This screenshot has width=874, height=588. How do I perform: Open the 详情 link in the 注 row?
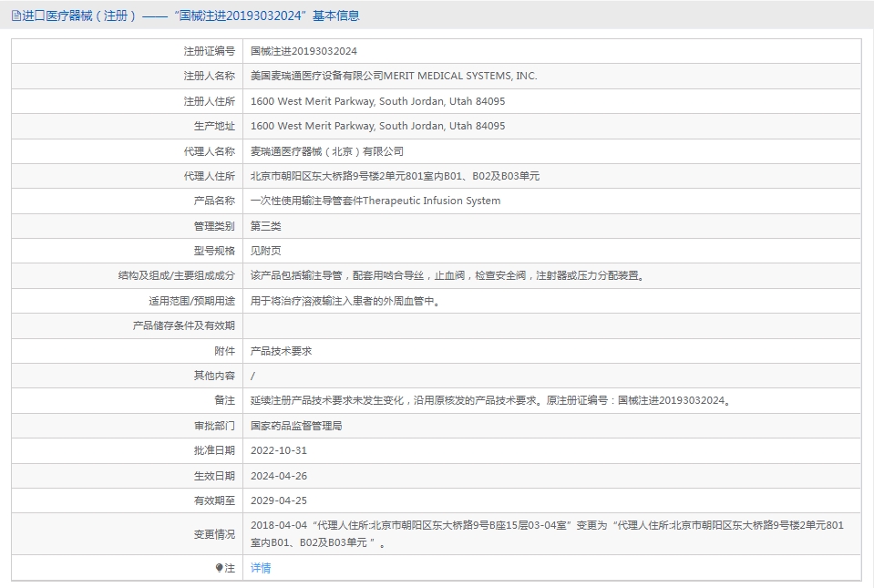point(261,568)
